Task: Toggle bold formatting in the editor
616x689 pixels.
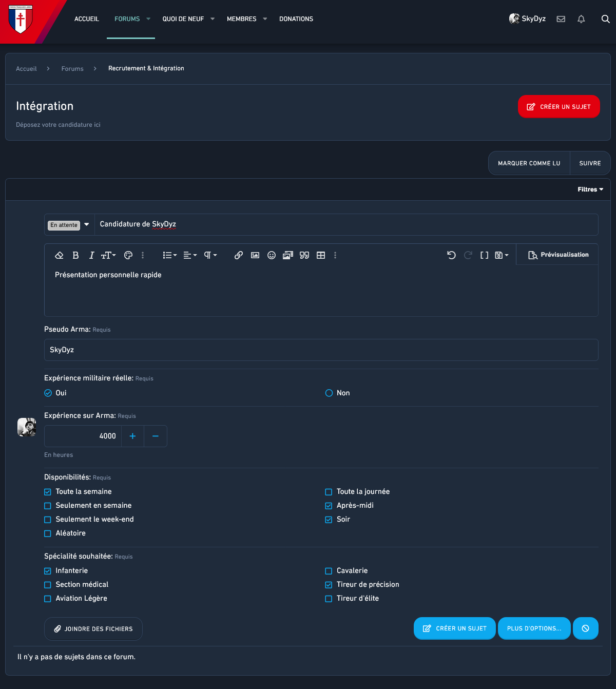Action: (x=75, y=255)
